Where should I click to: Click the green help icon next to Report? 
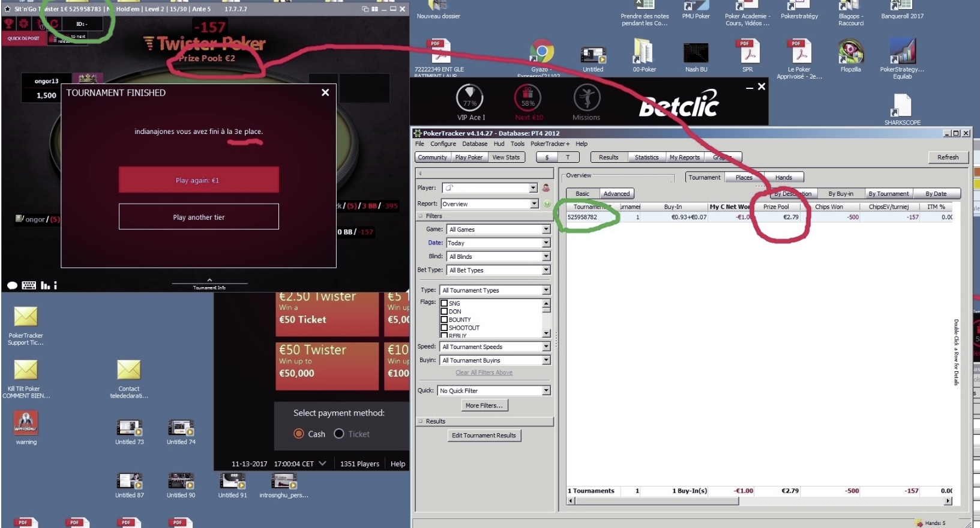coord(547,204)
